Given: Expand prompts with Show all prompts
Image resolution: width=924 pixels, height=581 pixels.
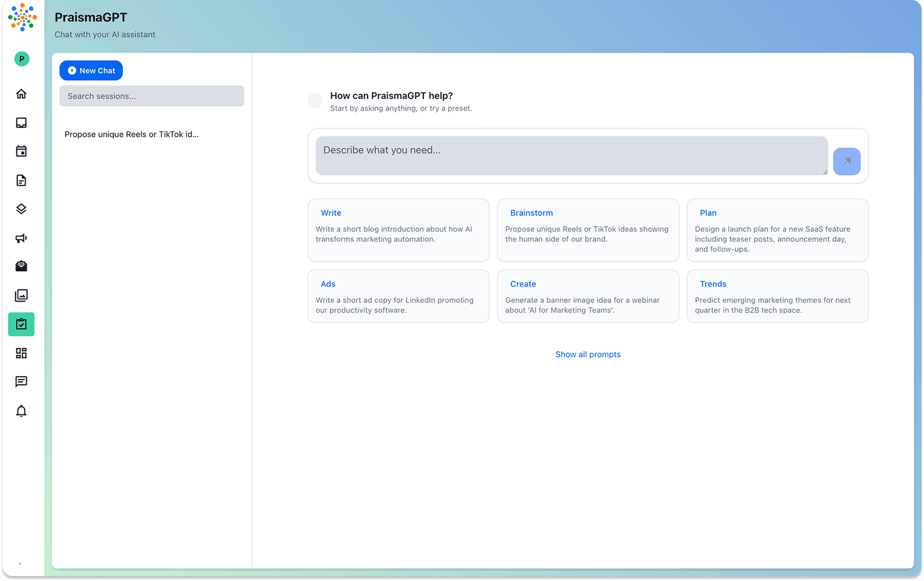Looking at the screenshot, I should coord(588,354).
